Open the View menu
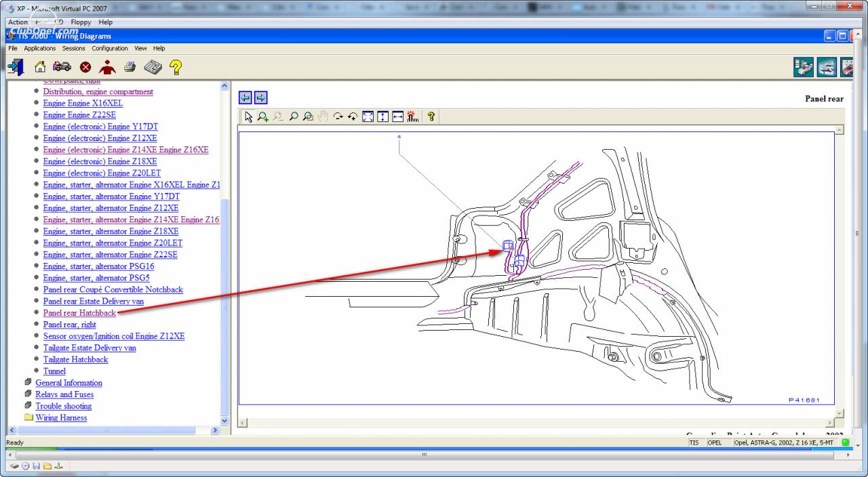 tap(140, 48)
